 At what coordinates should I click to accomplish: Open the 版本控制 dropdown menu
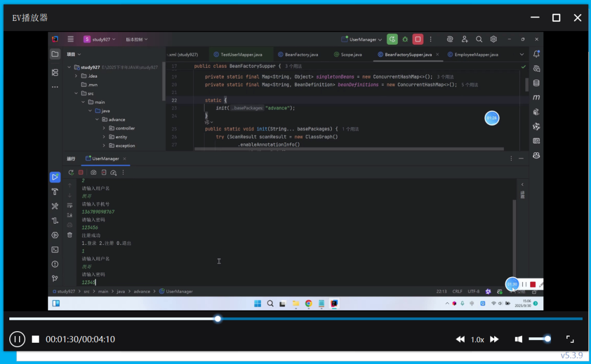[x=136, y=39]
